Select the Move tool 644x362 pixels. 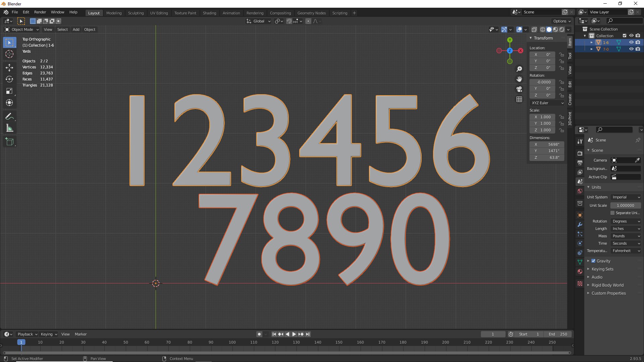[9, 67]
